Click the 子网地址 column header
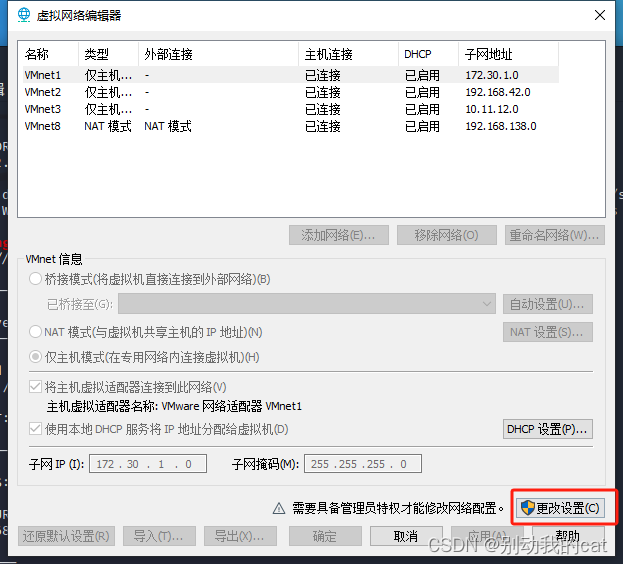This screenshot has width=623, height=564. click(x=509, y=54)
